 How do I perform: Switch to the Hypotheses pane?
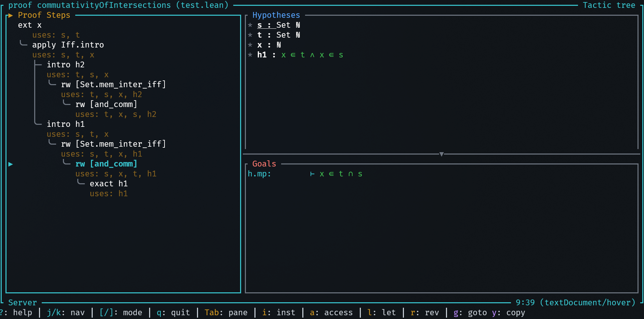[276, 15]
